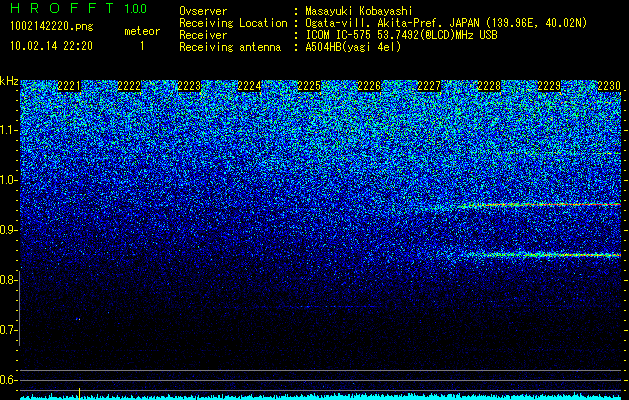Click the 2221 time marker

click(69, 86)
